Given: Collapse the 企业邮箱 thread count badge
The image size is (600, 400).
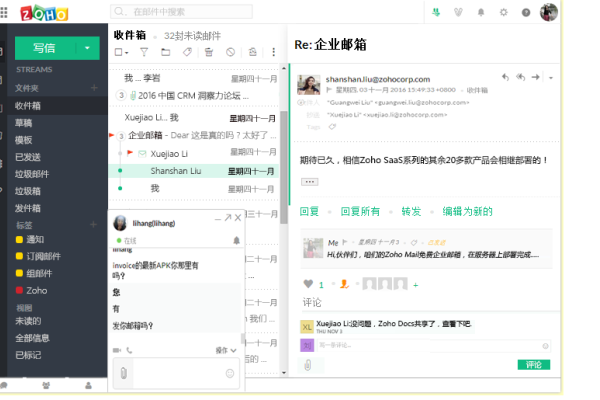Looking at the screenshot, I should click(x=121, y=136).
